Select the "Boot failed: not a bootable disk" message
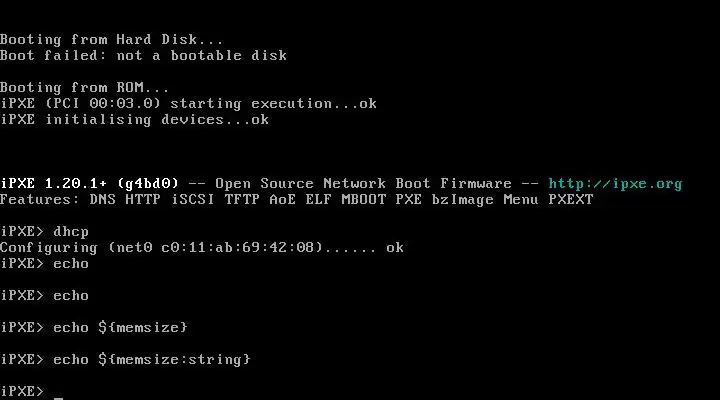The height and width of the screenshot is (400, 720). pyautogui.click(x=143, y=55)
